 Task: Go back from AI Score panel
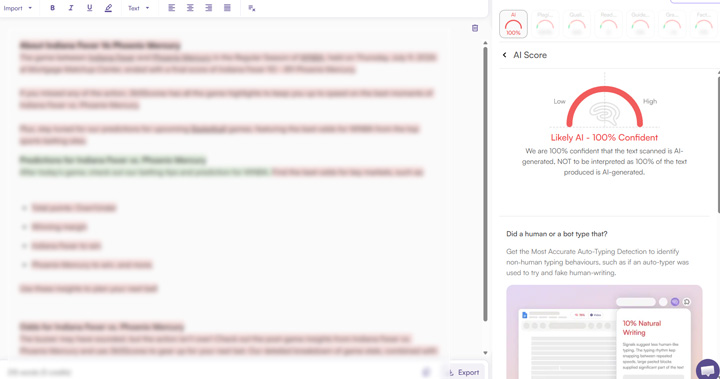pyautogui.click(x=505, y=55)
